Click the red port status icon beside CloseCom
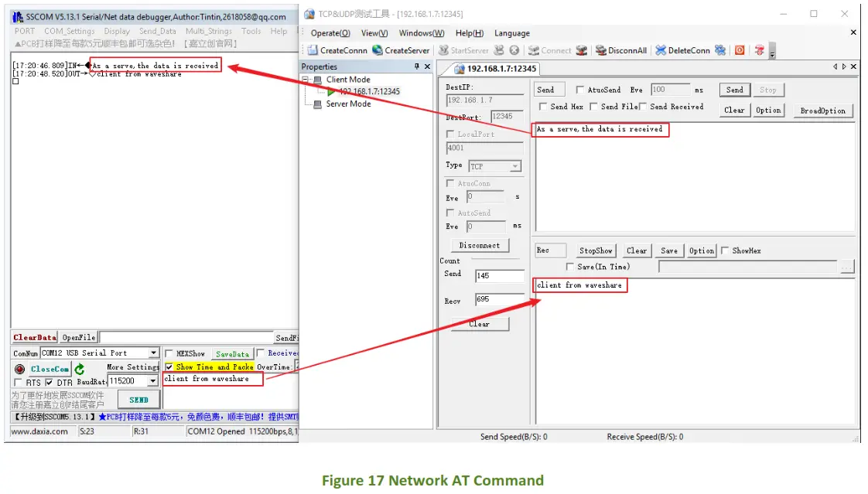 19,370
